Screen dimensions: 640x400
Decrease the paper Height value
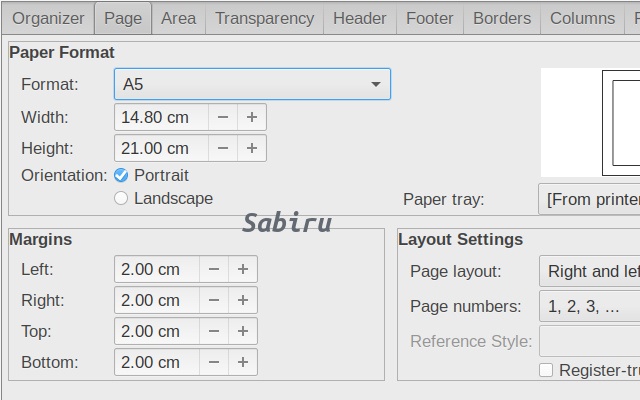coord(223,148)
